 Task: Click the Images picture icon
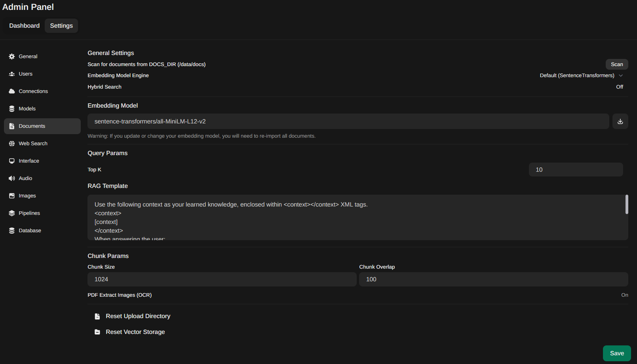[12, 196]
